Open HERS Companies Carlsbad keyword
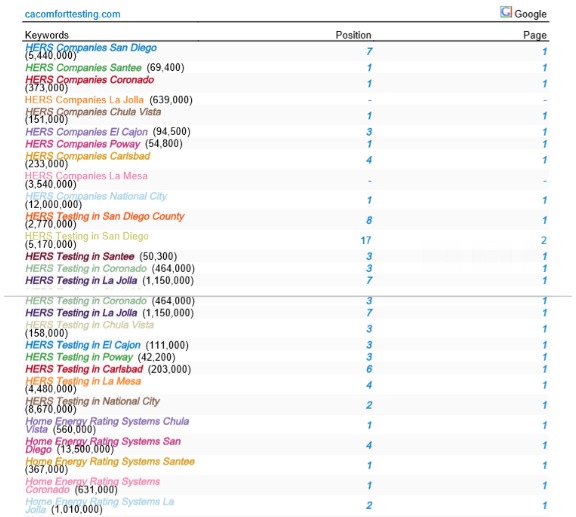This screenshot has width=576, height=517. pos(88,156)
